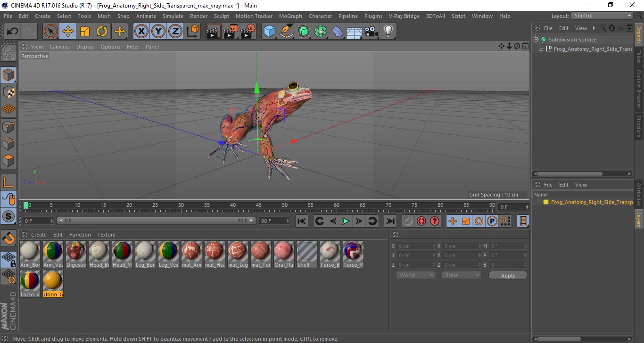Toggle Enable Snap icon
Screen dimensions: 644x343
coord(8,238)
